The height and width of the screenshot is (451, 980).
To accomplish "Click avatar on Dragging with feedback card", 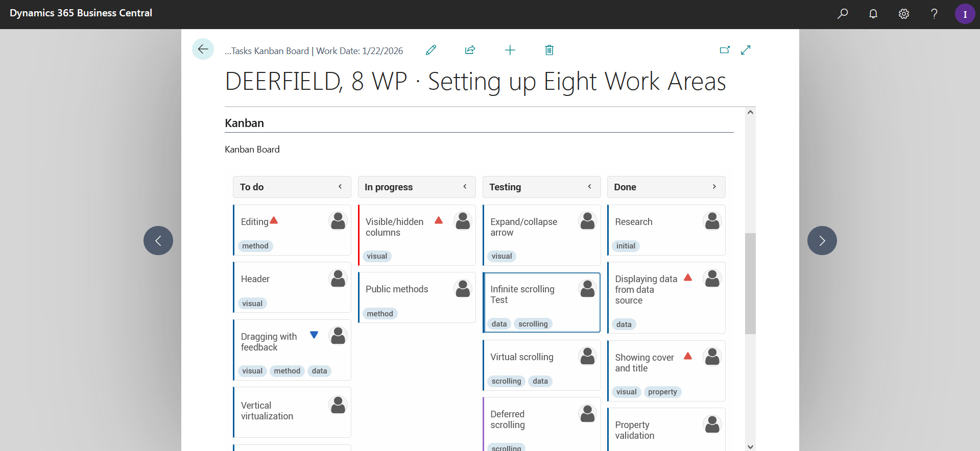I will 338,336.
